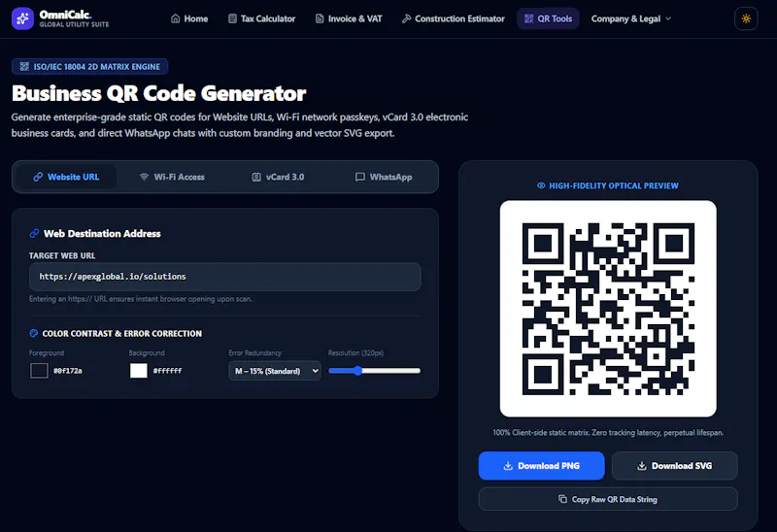This screenshot has width=777, height=532.
Task: Open the white background color swatch
Action: pos(139,371)
